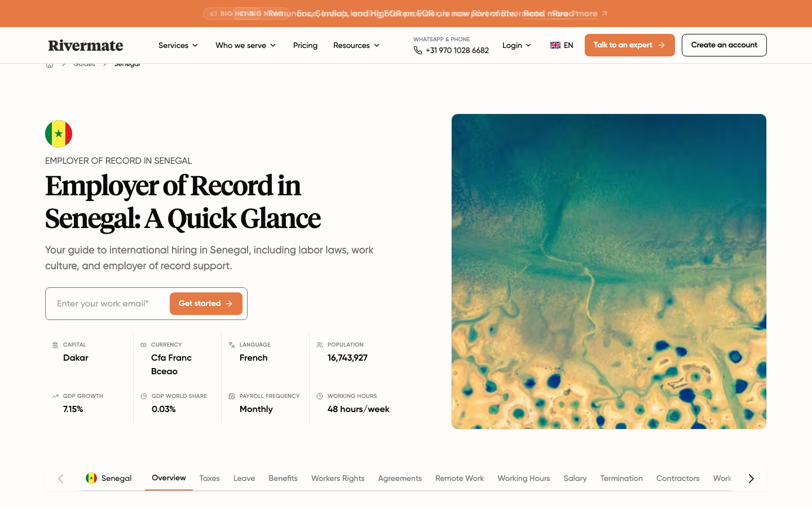Click the paragraph starting Your guide to international hiring

pyautogui.click(x=209, y=258)
